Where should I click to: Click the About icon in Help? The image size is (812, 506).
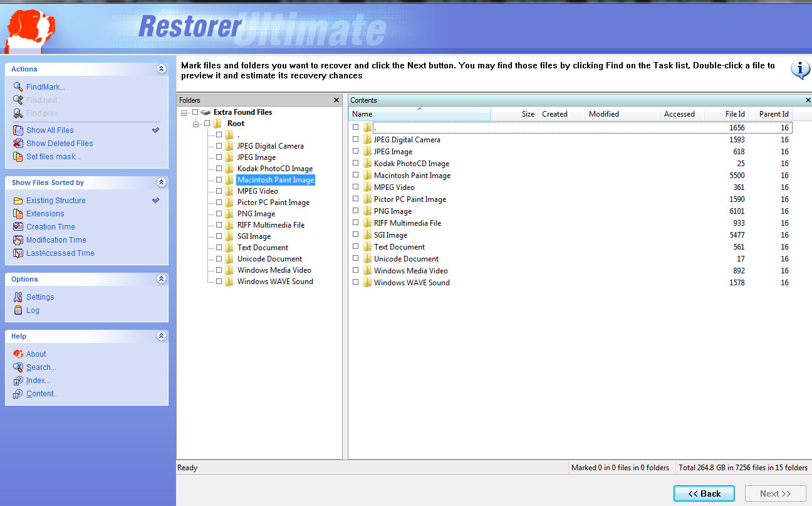point(18,354)
